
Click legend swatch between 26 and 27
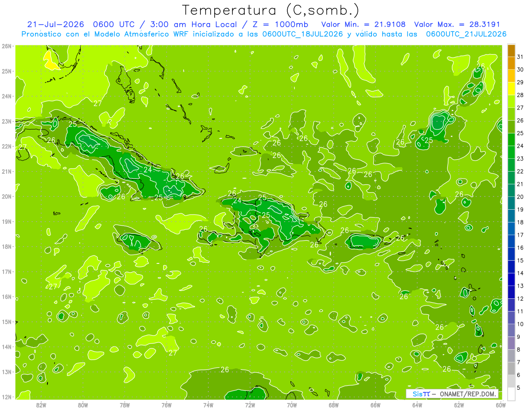click(x=511, y=114)
